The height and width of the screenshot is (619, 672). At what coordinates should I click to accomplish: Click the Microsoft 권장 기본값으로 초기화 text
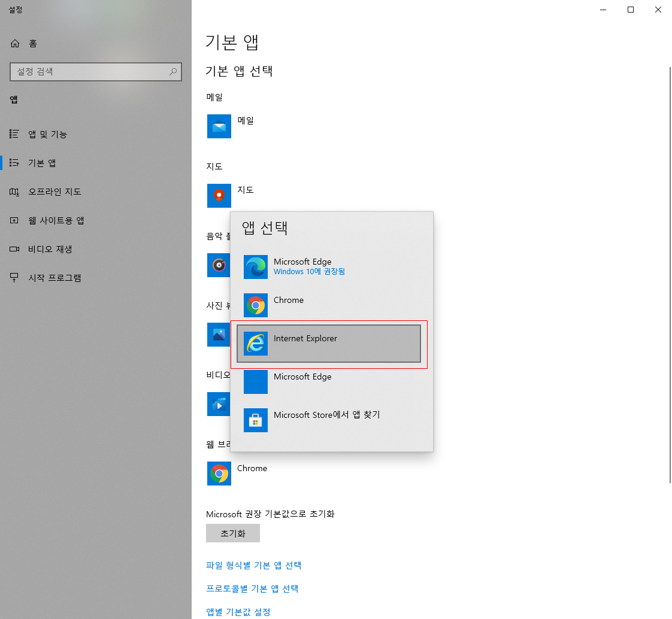[270, 514]
